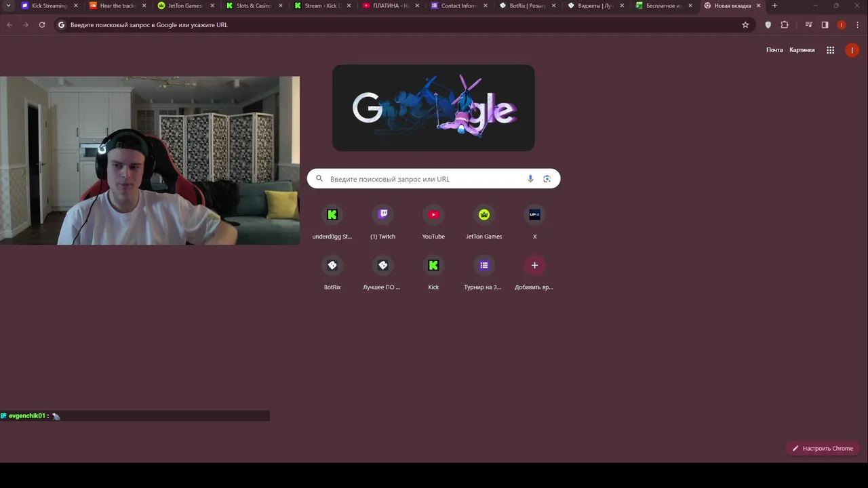Click the evgenchik01 chat username
Viewport: 868px width, 488px height.
26,415
